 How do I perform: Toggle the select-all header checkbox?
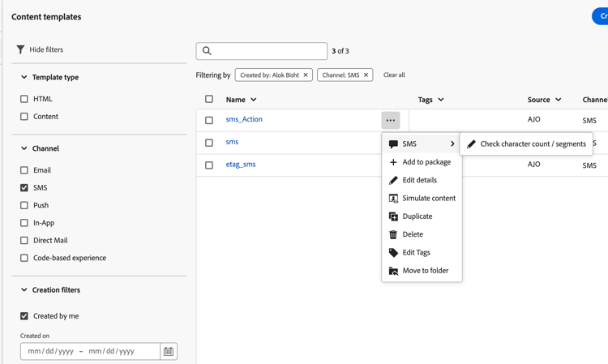[209, 99]
